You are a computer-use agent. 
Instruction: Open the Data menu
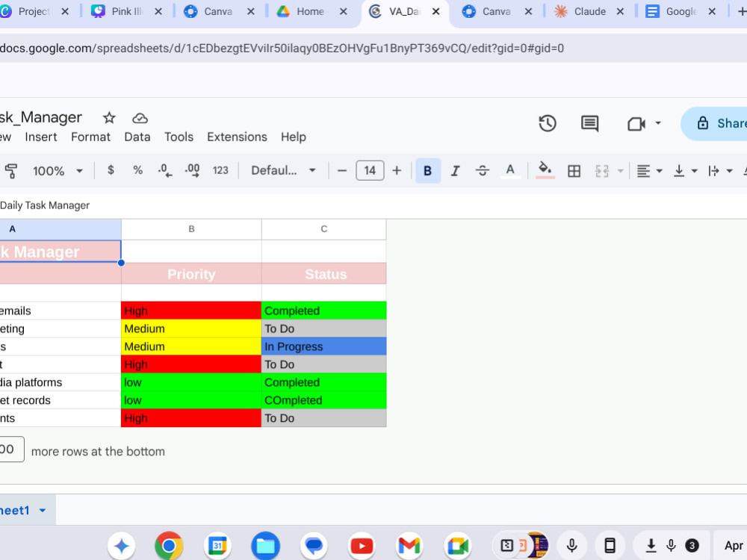[x=137, y=137]
